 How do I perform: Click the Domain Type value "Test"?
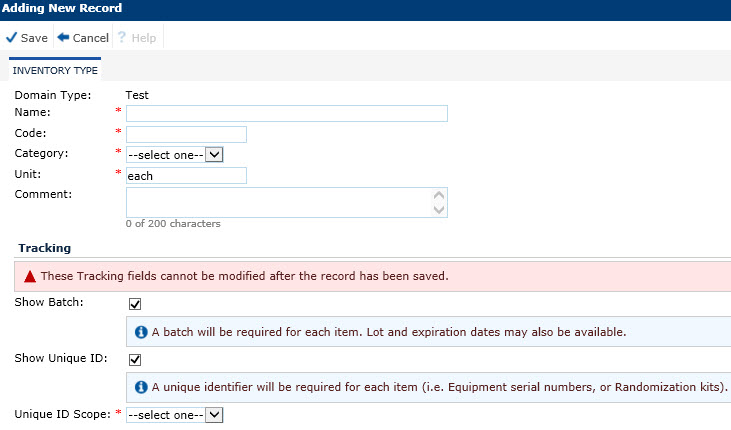click(137, 95)
